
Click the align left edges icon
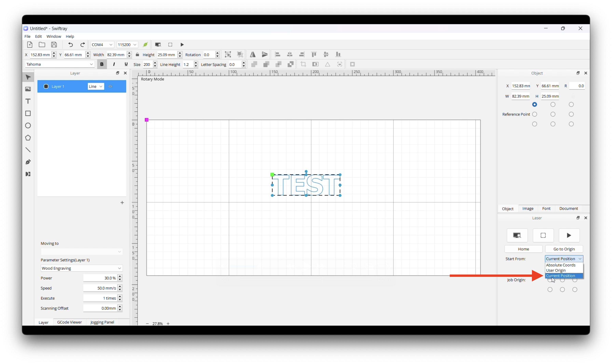(x=278, y=54)
